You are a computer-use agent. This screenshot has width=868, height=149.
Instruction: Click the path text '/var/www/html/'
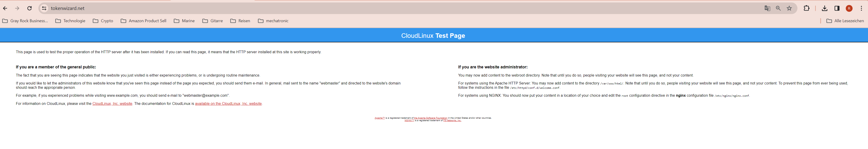612,83
